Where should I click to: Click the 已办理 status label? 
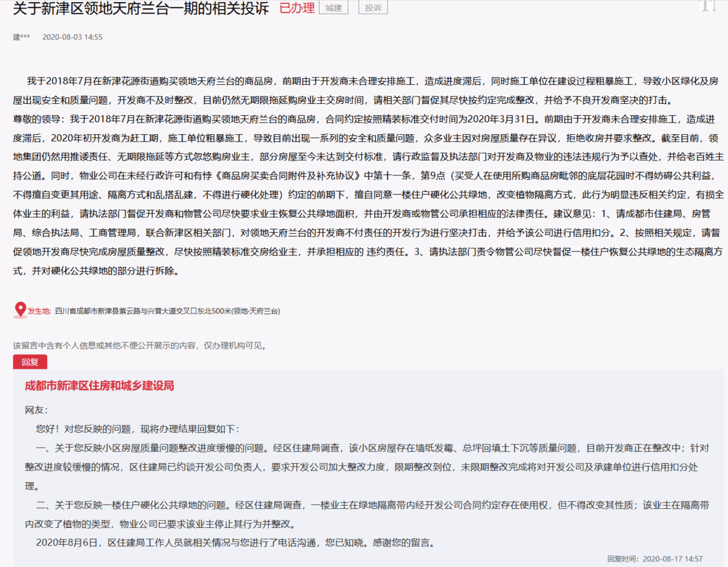[297, 8]
